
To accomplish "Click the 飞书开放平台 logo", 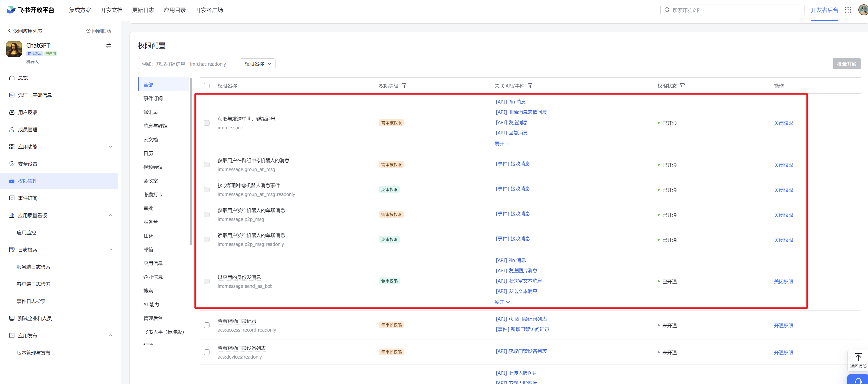I will click(30, 10).
